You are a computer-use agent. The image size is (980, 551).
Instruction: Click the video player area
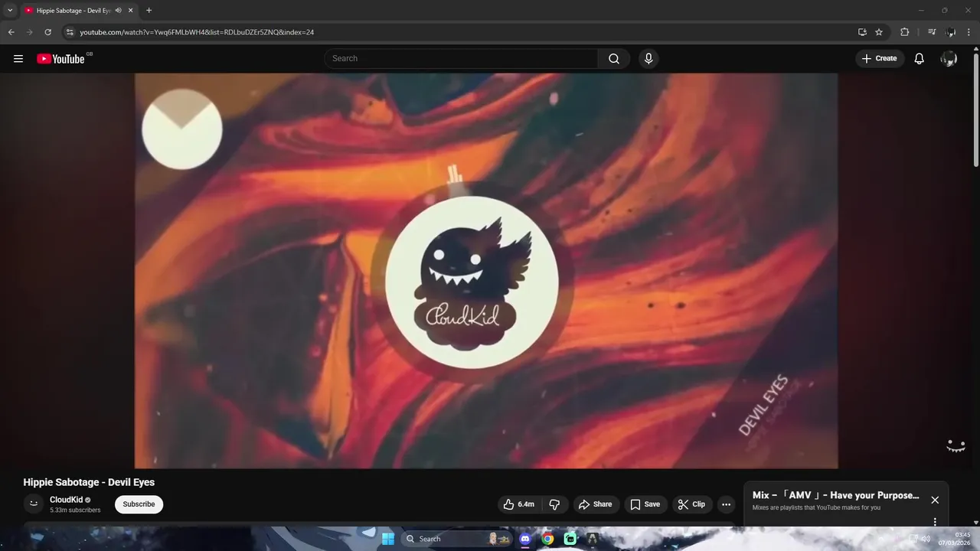(486, 270)
